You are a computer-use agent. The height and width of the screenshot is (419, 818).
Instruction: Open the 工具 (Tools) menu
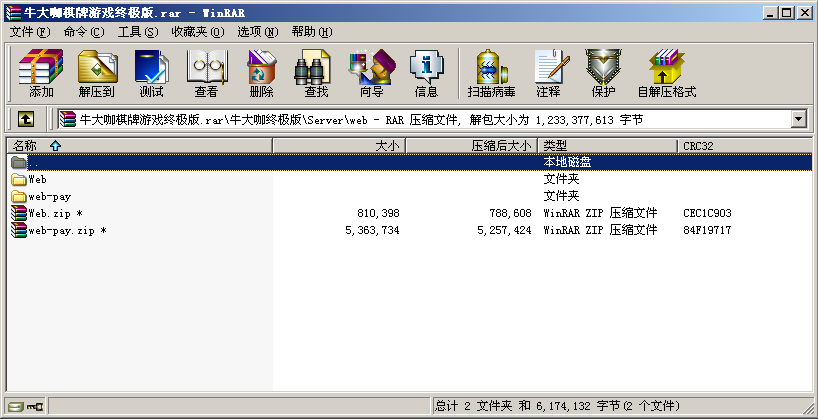pyautogui.click(x=138, y=32)
